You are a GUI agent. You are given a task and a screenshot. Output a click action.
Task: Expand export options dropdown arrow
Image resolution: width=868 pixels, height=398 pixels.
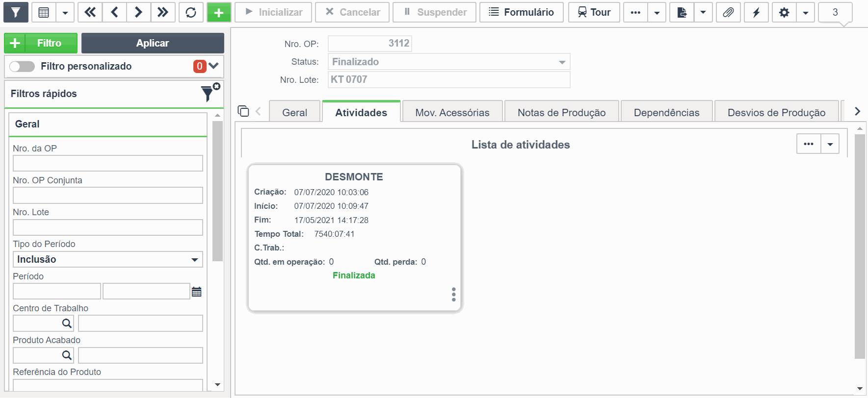703,12
